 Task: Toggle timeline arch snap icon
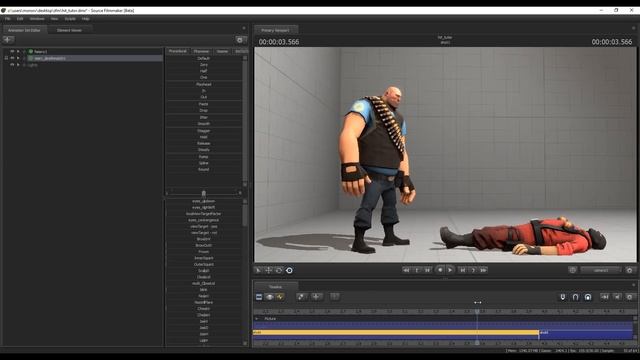(x=575, y=297)
